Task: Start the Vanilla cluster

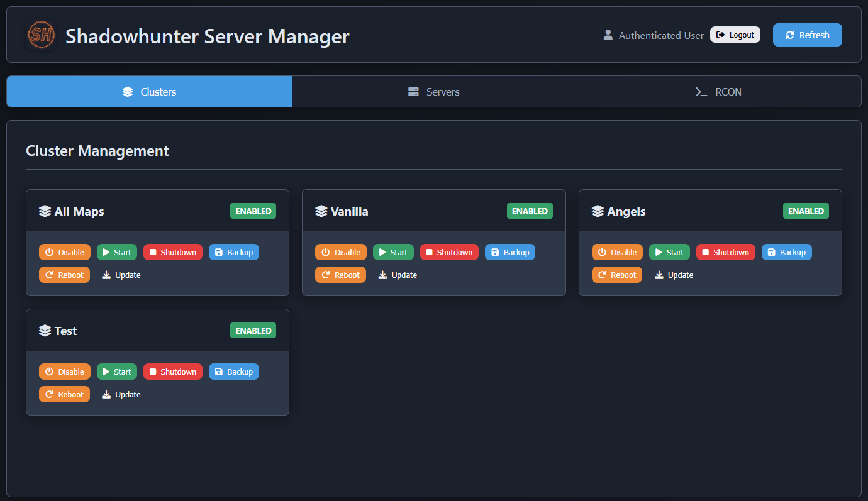Action: click(393, 251)
